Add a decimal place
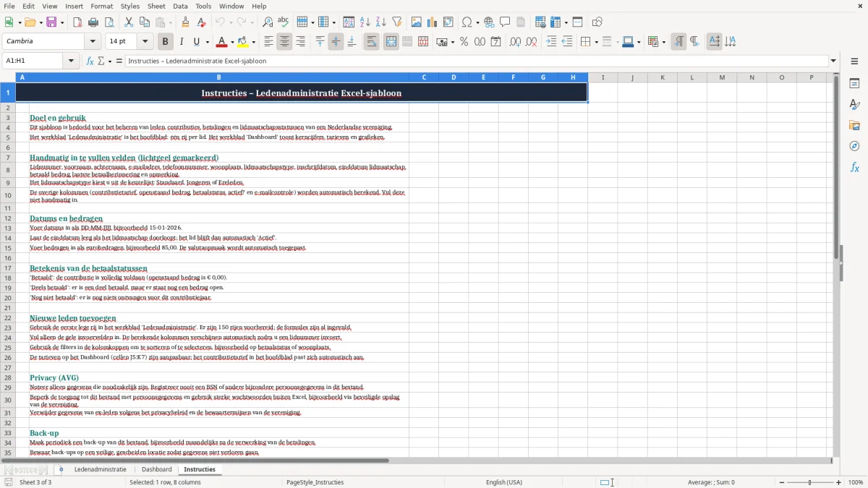 tap(515, 42)
